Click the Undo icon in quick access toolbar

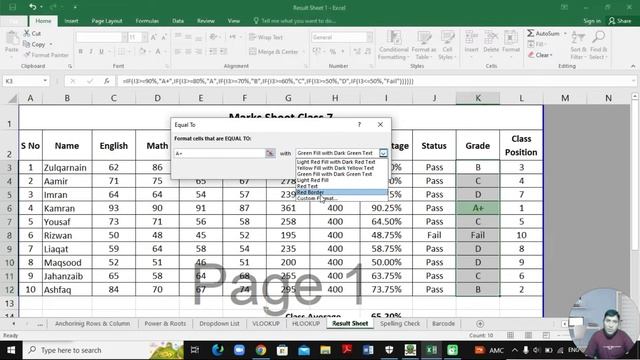(x=33, y=7)
